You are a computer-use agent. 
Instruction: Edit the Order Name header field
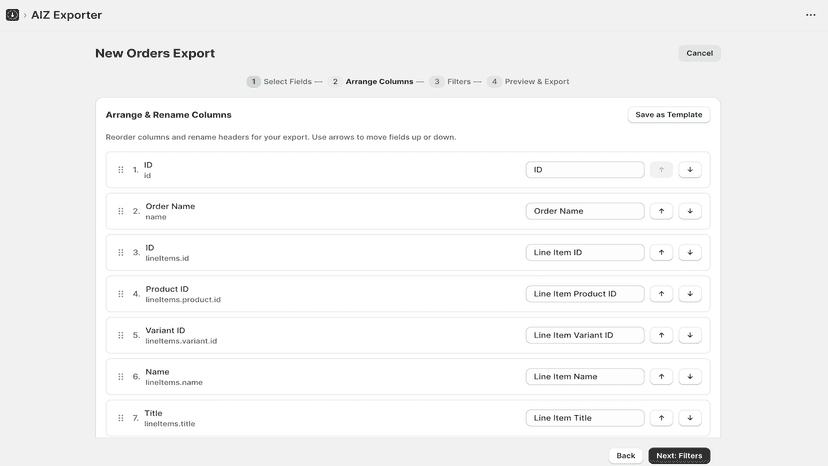(x=585, y=211)
